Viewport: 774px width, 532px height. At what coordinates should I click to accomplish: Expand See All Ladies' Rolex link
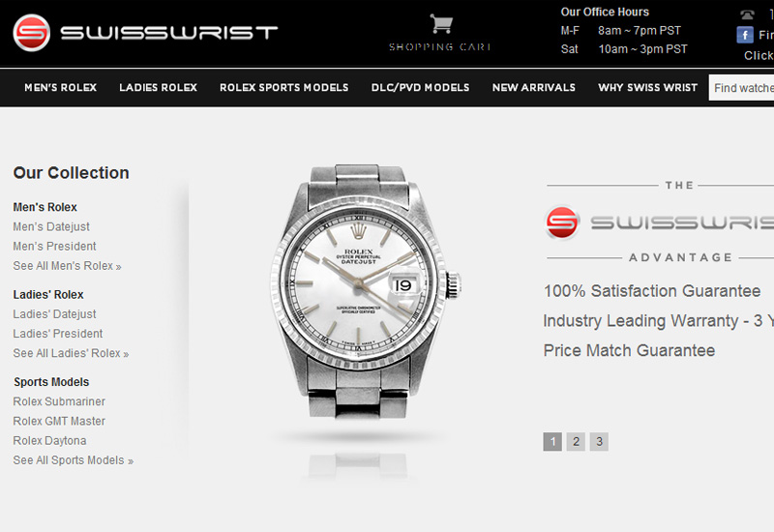point(71,353)
